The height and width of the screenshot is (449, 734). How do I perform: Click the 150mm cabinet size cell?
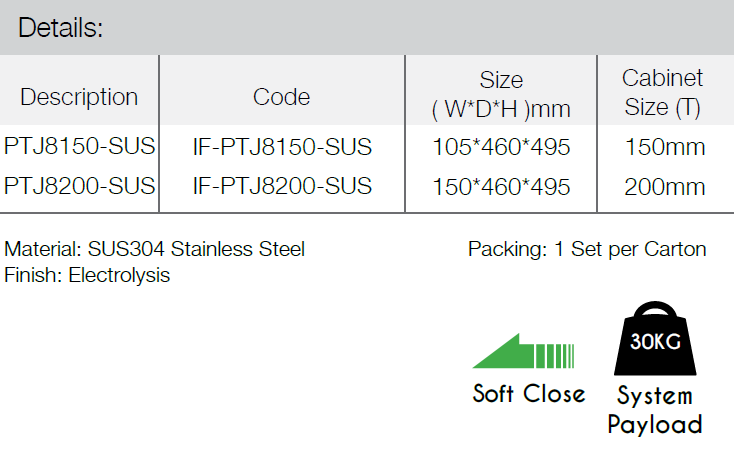(665, 147)
